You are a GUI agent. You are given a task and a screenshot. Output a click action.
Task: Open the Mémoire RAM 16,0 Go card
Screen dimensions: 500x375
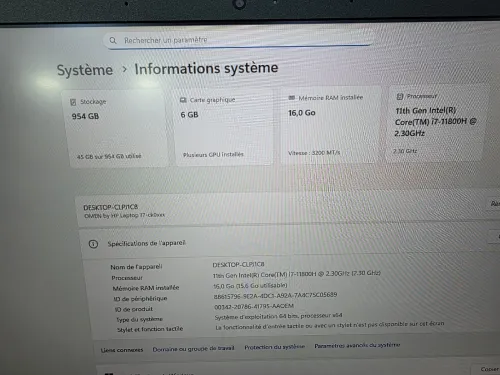click(330, 125)
